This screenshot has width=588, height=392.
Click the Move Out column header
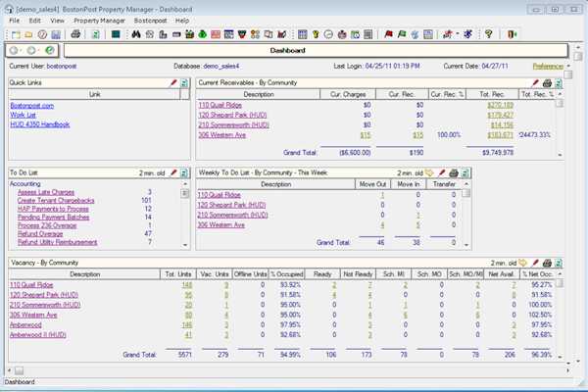[372, 184]
